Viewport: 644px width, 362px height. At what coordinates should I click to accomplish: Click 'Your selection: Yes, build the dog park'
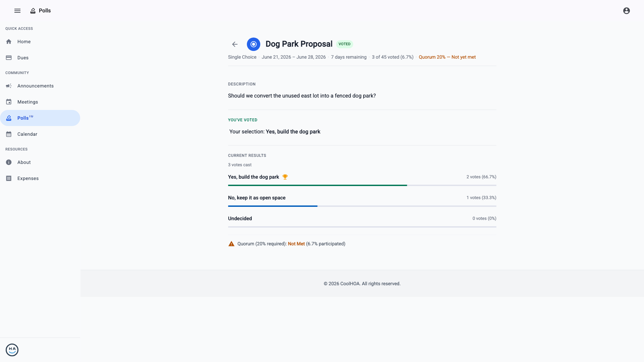tap(275, 132)
